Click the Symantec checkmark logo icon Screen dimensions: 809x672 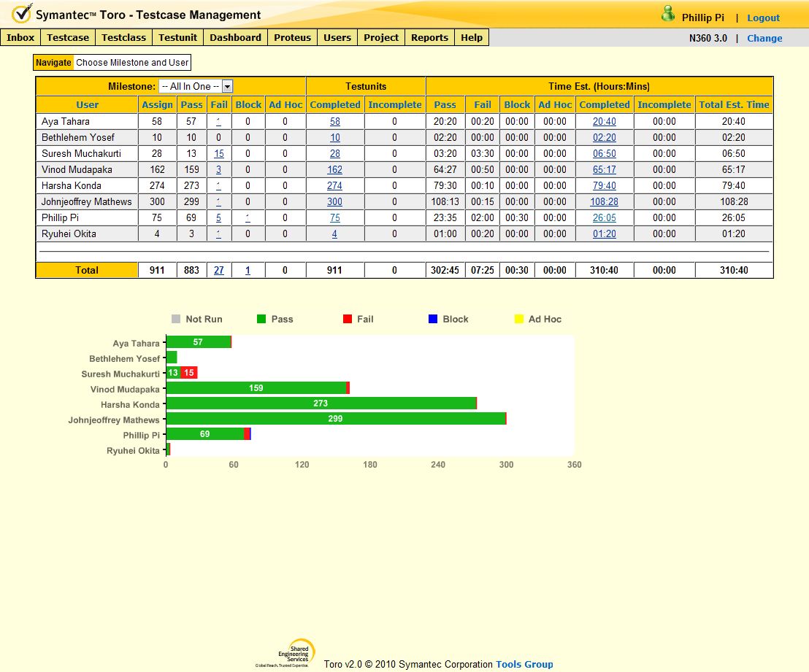point(22,14)
